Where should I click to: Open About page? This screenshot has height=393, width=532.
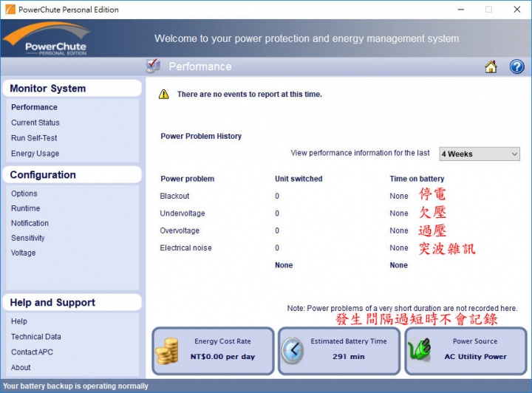point(21,368)
